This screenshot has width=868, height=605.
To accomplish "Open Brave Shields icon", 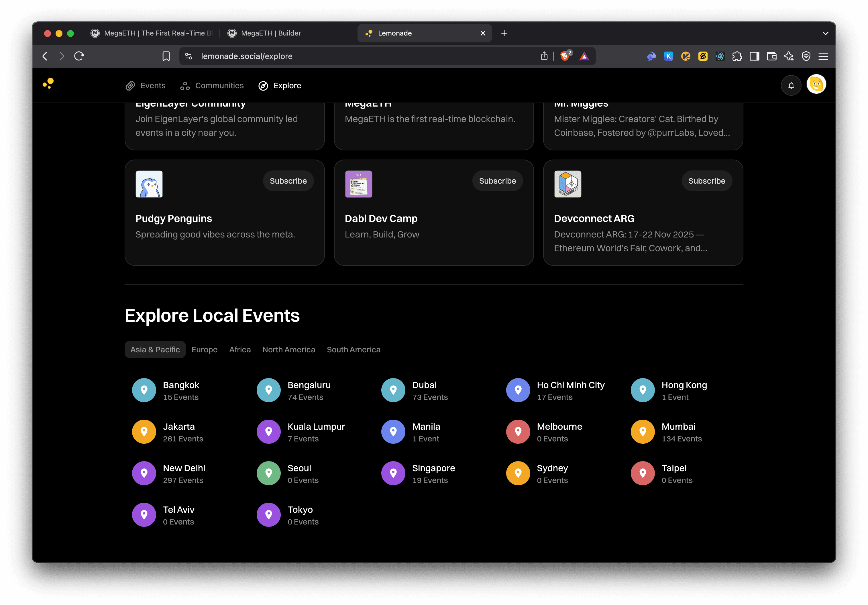I will coord(565,56).
